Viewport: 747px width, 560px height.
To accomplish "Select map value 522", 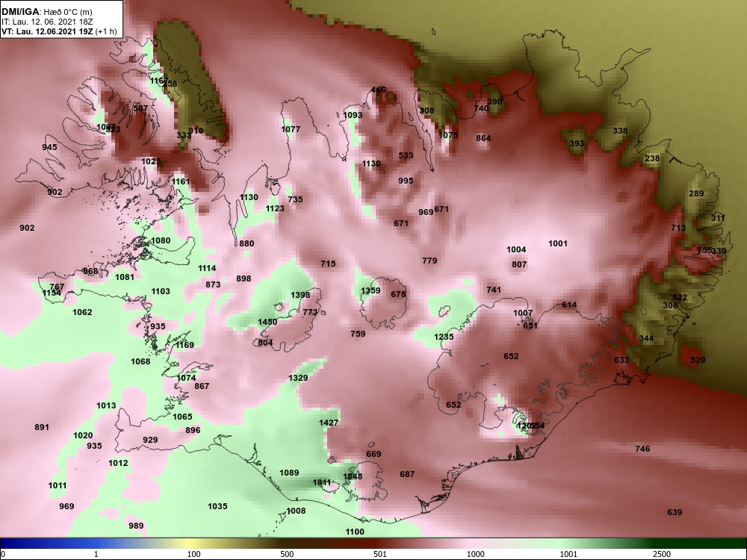I will (680, 297).
